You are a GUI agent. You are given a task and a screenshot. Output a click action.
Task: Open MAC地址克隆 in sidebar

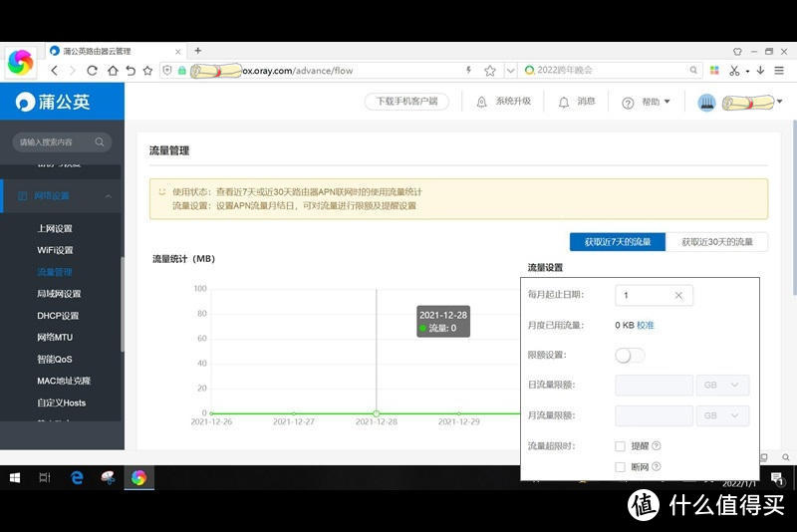point(64,381)
